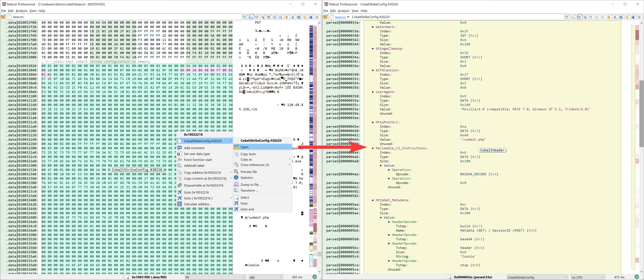Open the File menu in left window
This screenshot has width=644, height=280.
coord(4,11)
